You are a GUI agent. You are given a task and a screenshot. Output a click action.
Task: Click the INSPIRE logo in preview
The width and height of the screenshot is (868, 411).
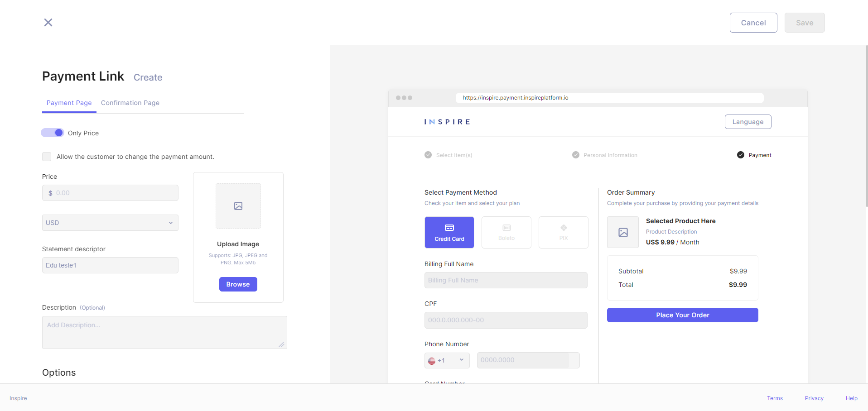[447, 122]
